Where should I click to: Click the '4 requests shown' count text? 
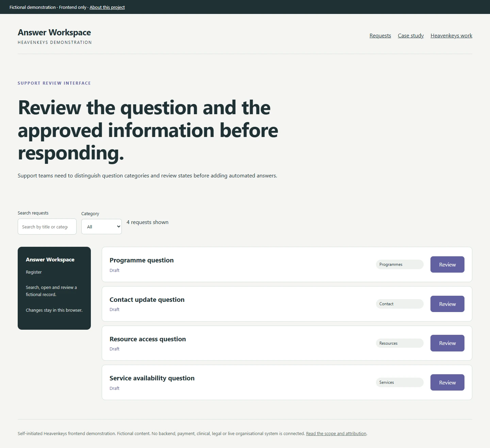pos(147,222)
